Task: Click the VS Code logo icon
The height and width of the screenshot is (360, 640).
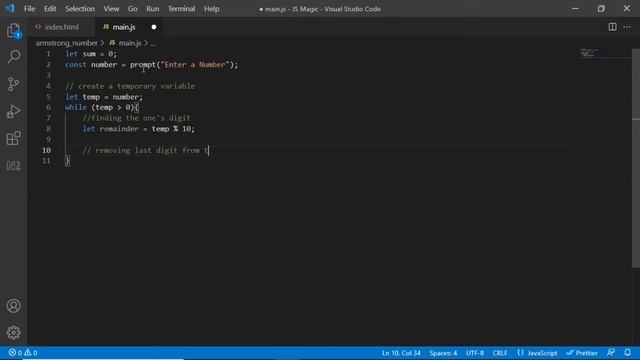Action: click(10, 8)
